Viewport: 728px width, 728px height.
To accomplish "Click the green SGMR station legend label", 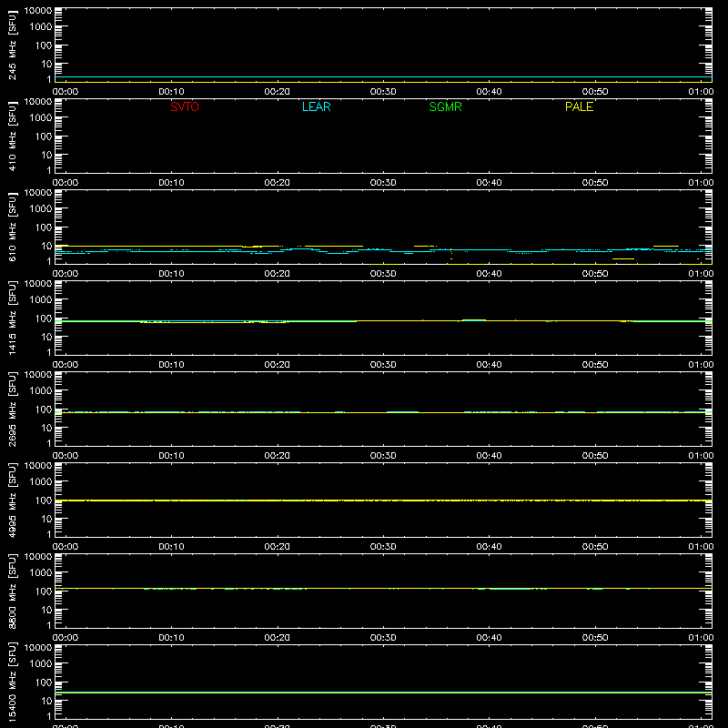I will (x=445, y=106).
